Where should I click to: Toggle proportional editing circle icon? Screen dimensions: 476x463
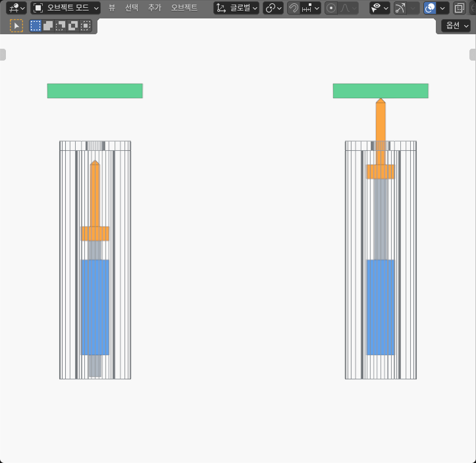tap(331, 8)
